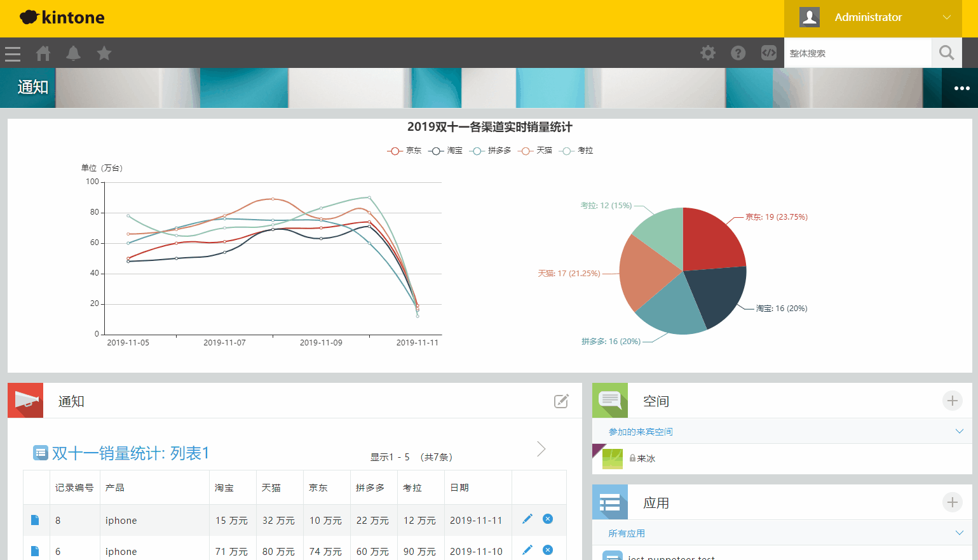Toggle 淘宝 series in chart legend
Viewport: 978px width, 560px height.
click(x=445, y=150)
